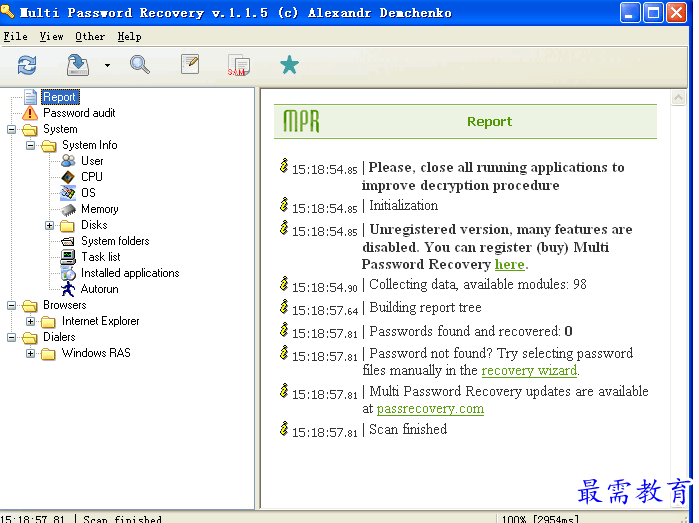Minimize the Multi Password Recovery window
The height and width of the screenshot is (523, 699).
pos(629,12)
